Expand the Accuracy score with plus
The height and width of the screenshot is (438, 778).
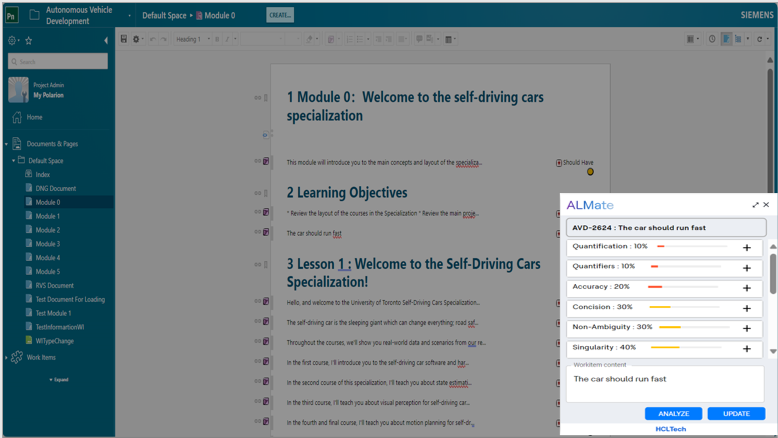click(x=746, y=288)
